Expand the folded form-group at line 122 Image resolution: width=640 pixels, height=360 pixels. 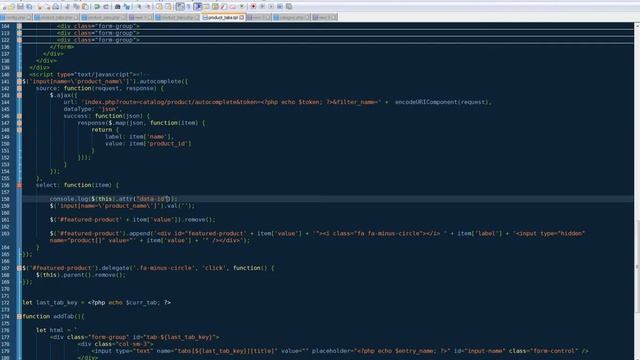(x=19, y=40)
